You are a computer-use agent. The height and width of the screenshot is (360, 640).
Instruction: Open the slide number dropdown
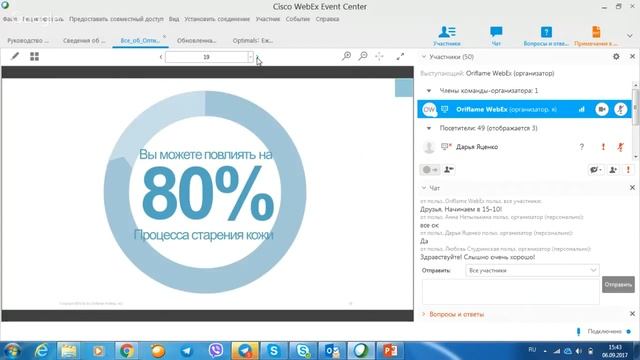250,57
